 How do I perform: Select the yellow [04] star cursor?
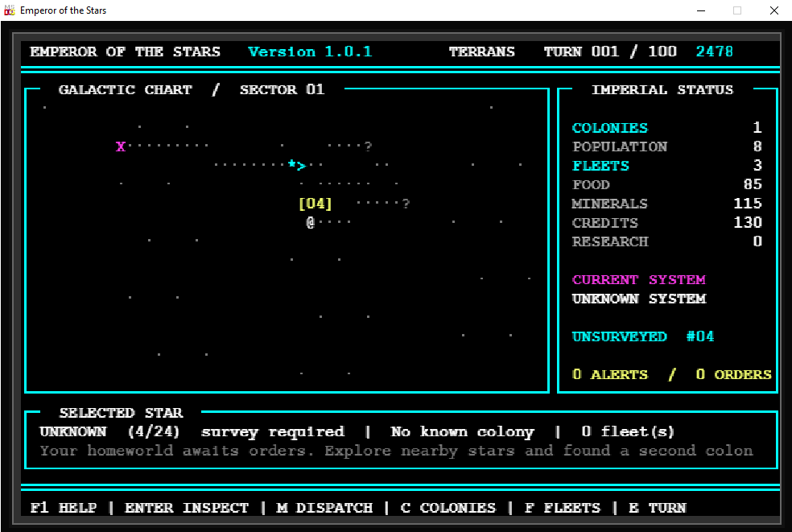(x=316, y=204)
